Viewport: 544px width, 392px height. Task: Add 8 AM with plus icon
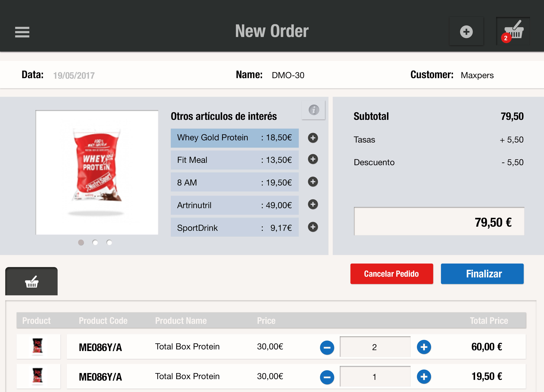(x=313, y=182)
